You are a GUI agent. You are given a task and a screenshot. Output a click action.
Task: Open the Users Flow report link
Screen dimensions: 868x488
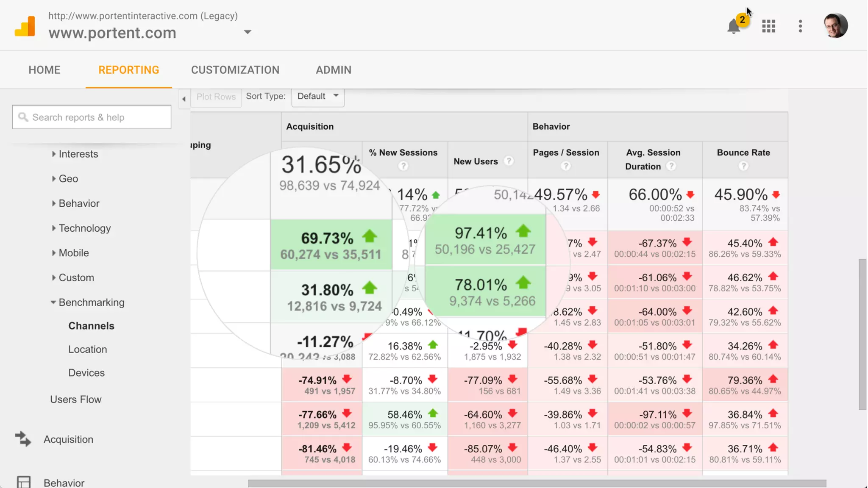tap(76, 399)
